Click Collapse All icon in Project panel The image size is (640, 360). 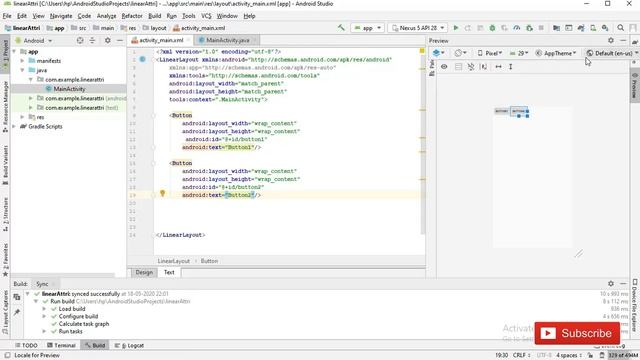click(92, 40)
